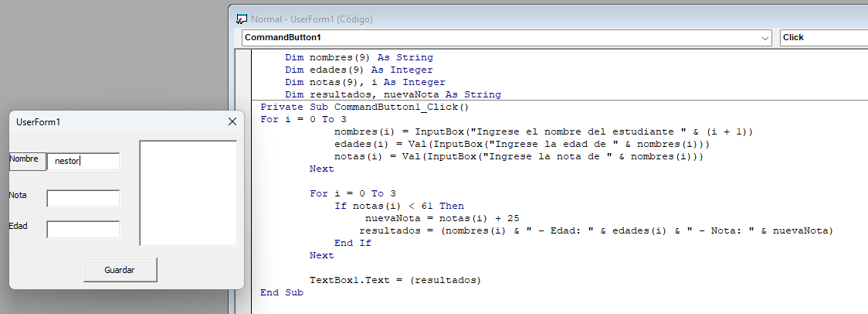The height and width of the screenshot is (314, 868).
Task: Click line 'Dim resultados, nuevaNota As String'
Action: (393, 94)
